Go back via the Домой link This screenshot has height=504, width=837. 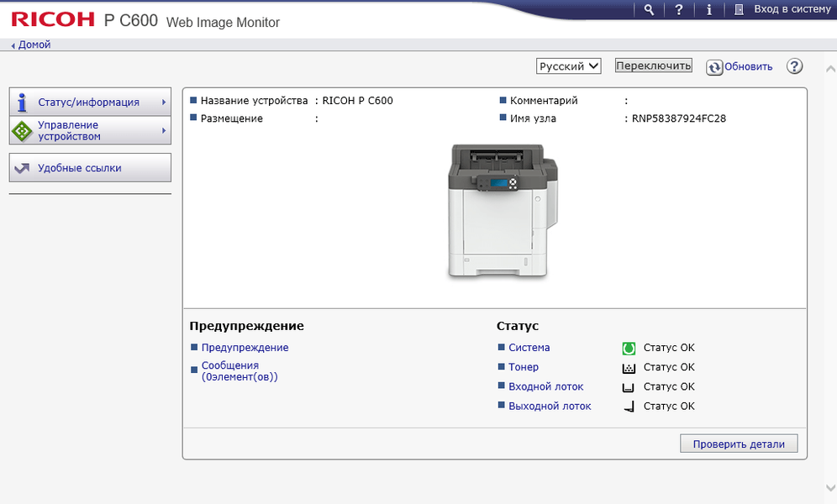pyautogui.click(x=34, y=45)
